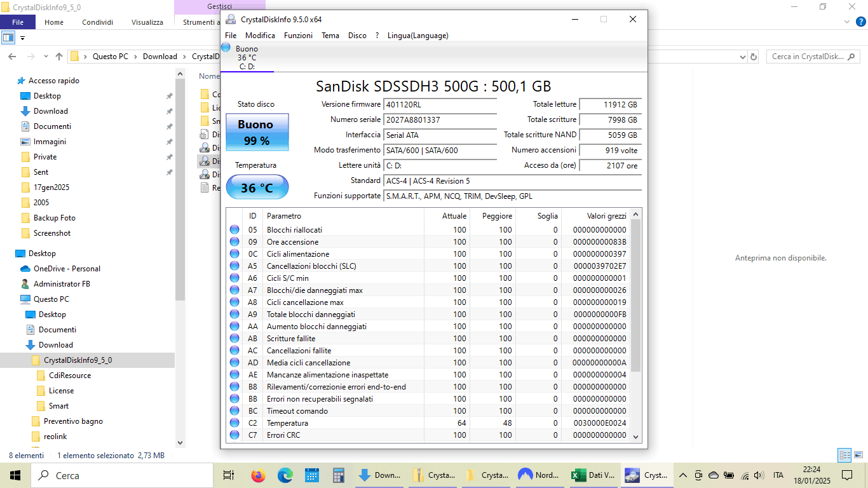Go back in File Explorer
Screen dimensions: 868x488
pos(11,57)
